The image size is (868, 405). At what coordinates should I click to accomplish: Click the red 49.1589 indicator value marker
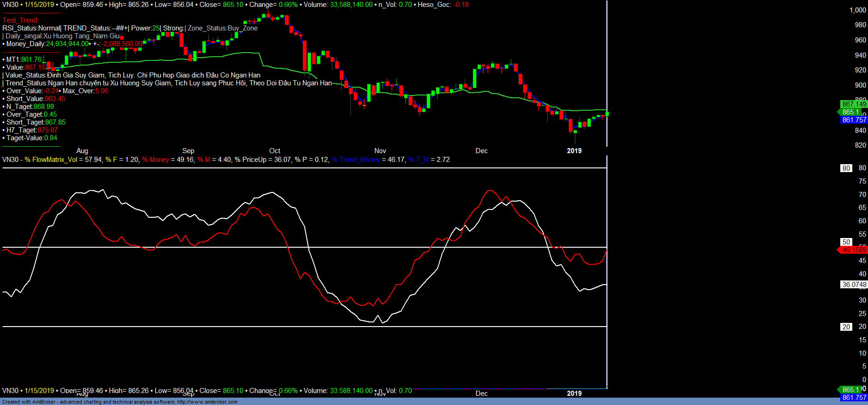coord(854,250)
